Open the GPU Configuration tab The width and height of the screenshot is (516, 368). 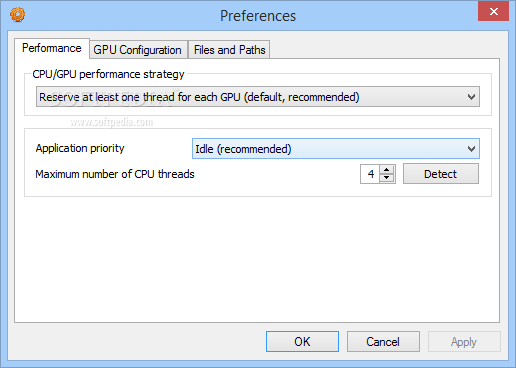click(137, 50)
